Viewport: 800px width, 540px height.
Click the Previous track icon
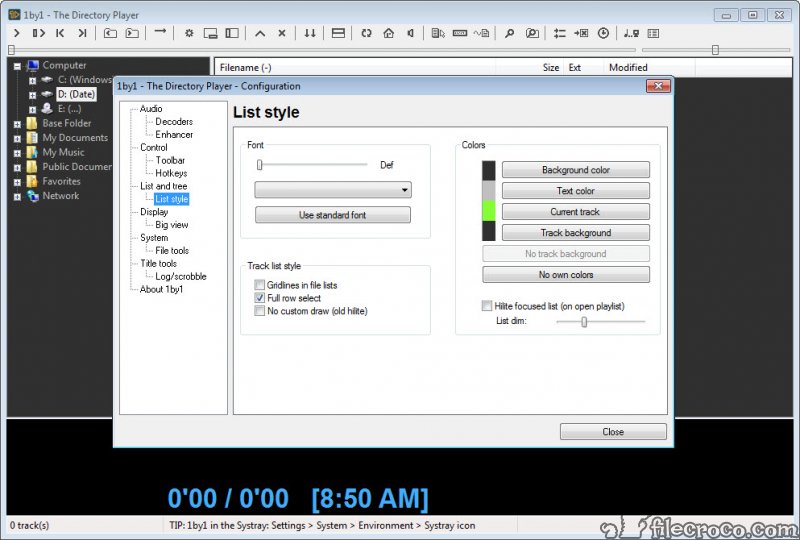60,33
